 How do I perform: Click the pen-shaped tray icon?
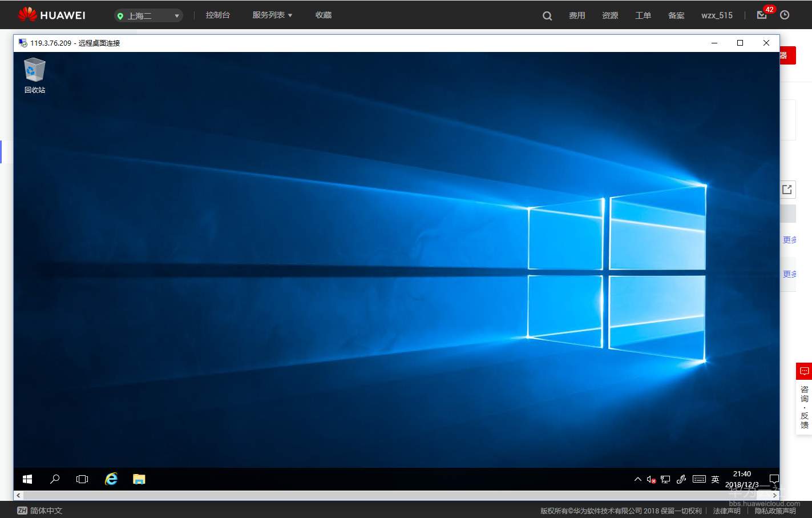point(681,480)
